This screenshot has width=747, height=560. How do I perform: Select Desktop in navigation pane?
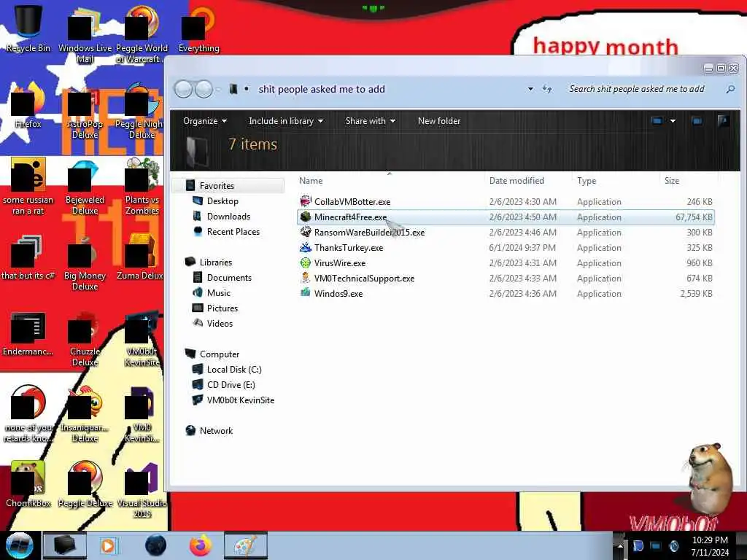tap(222, 201)
